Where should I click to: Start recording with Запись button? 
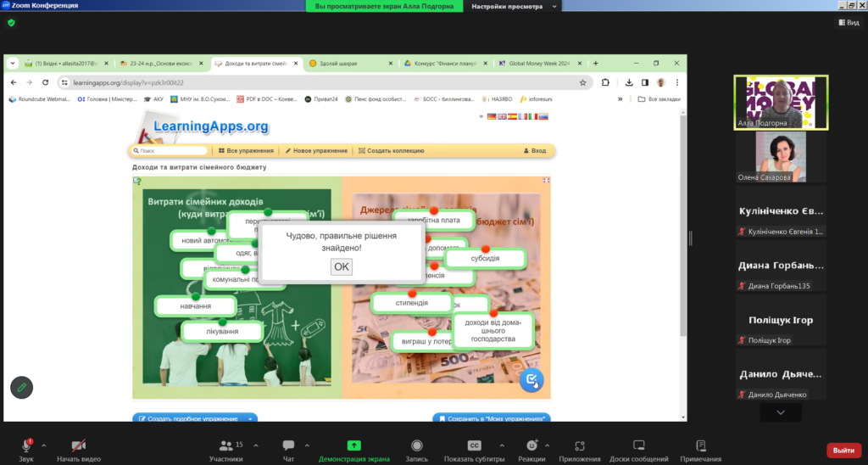[x=416, y=450]
